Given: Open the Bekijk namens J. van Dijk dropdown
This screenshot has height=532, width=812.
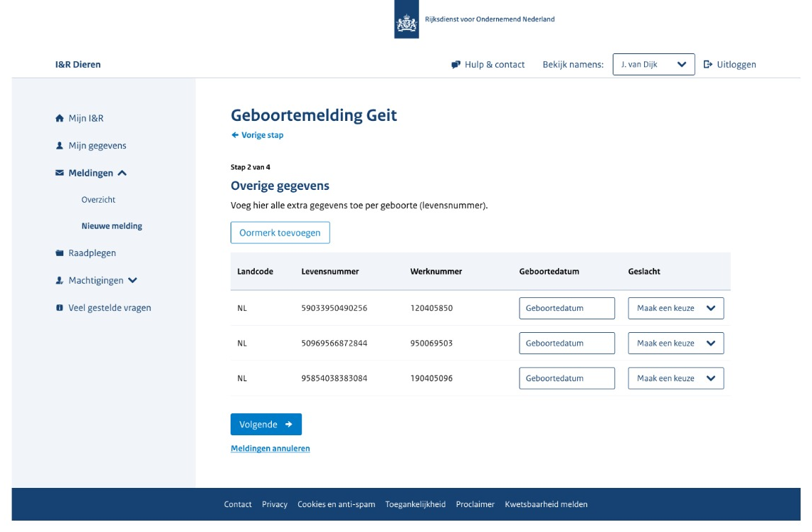Looking at the screenshot, I should [653, 65].
